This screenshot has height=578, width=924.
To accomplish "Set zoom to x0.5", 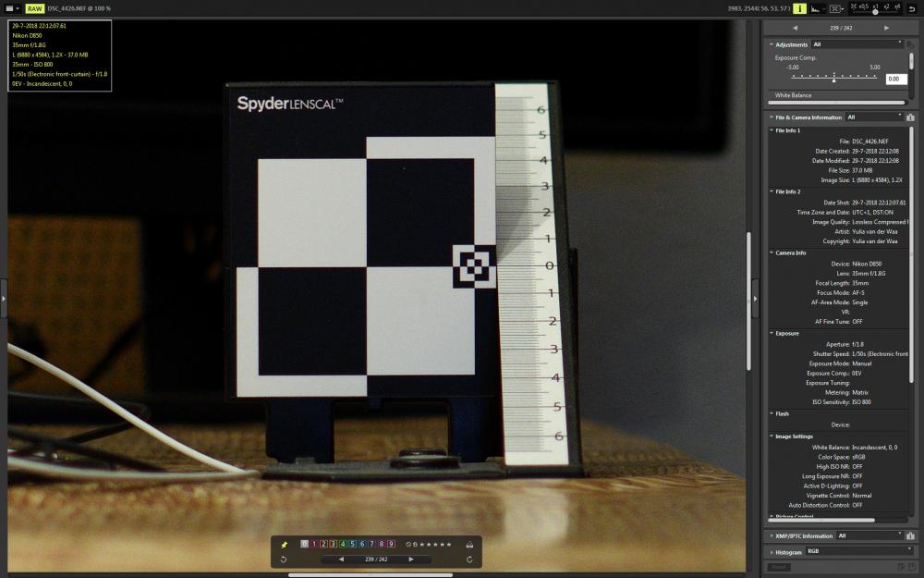I will 864,7.
